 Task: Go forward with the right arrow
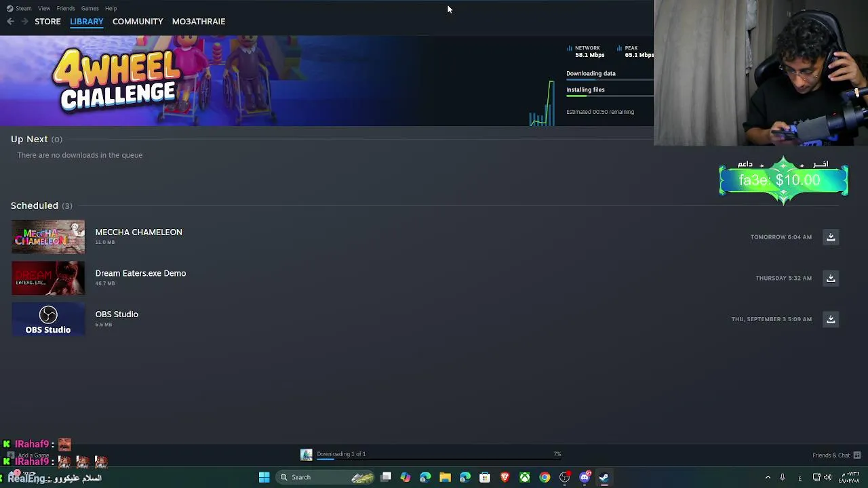click(x=24, y=22)
